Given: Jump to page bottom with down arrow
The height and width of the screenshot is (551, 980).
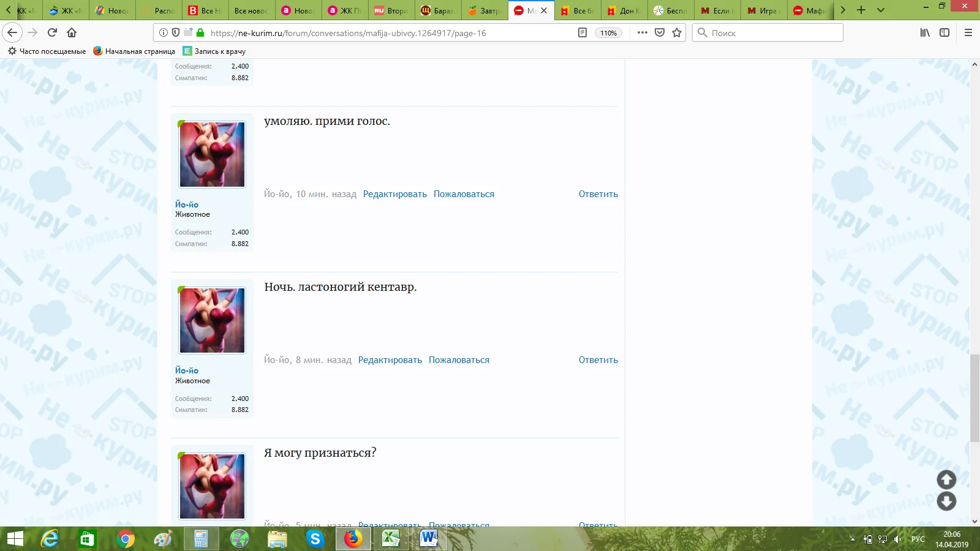Looking at the screenshot, I should tap(946, 501).
